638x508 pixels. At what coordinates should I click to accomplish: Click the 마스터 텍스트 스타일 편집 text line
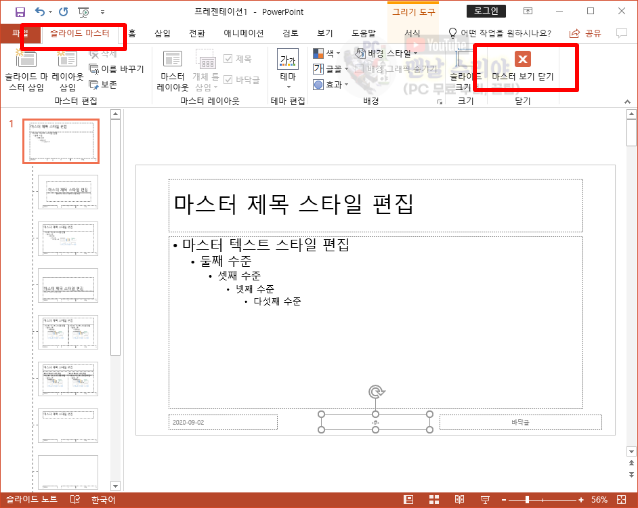click(x=266, y=245)
